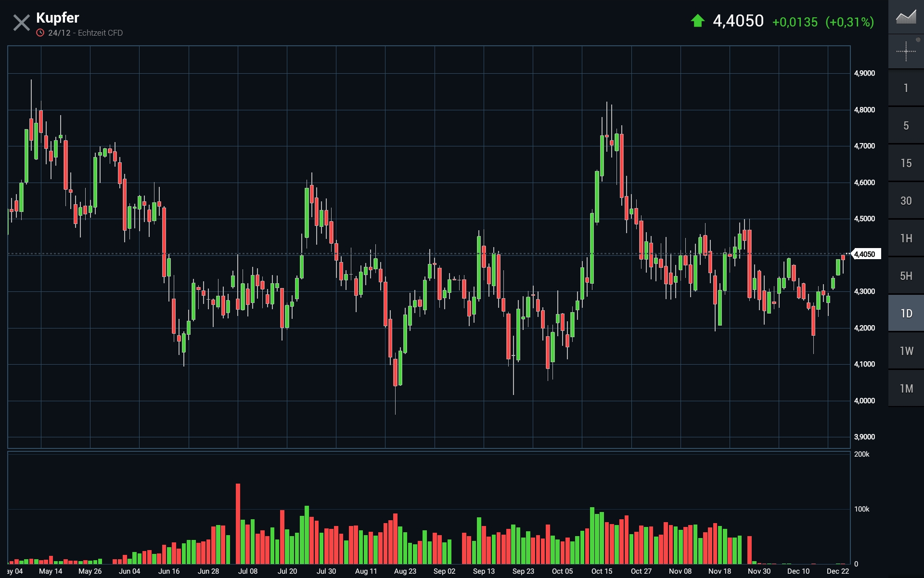
Task: Click the 4,4050 current price label
Action: pos(865,254)
